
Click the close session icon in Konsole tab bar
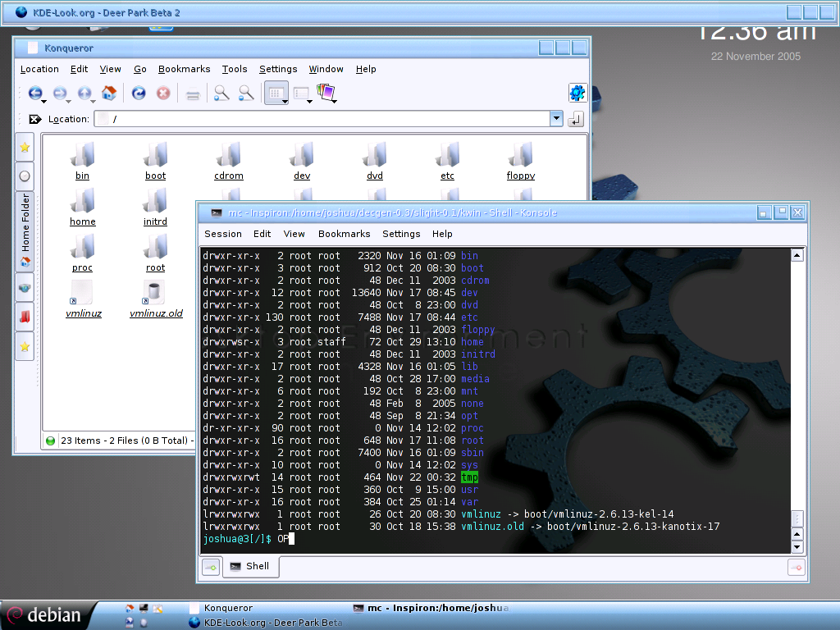click(797, 568)
